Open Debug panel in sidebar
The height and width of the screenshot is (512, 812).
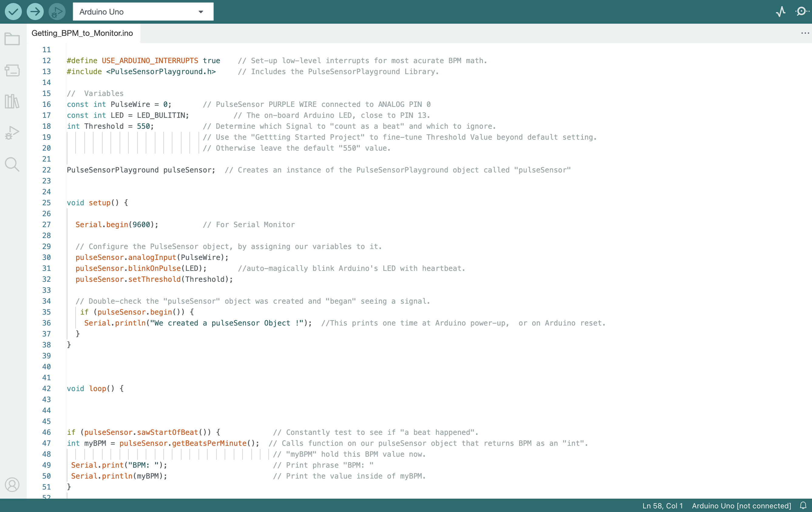12,132
